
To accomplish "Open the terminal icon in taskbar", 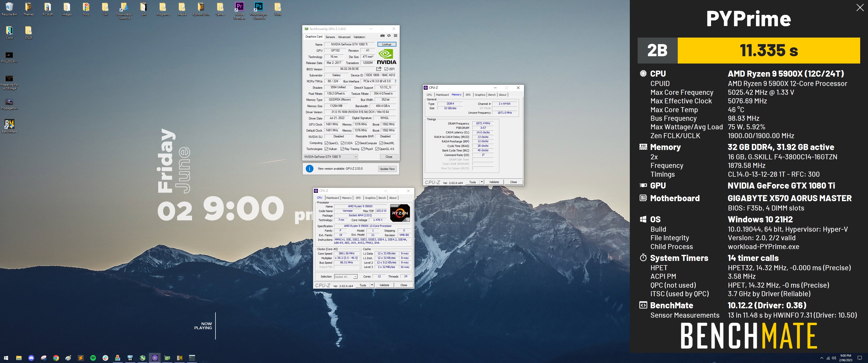I will [x=192, y=358].
